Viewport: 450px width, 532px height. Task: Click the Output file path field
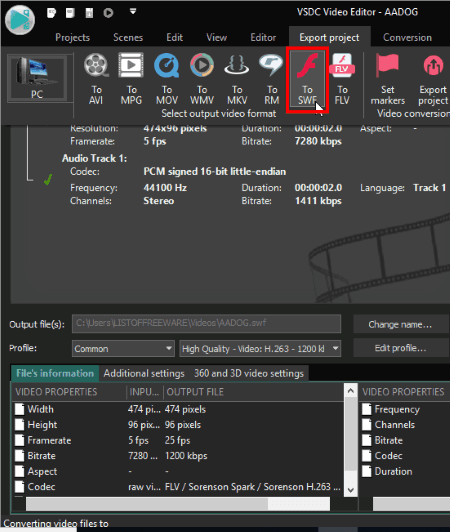[206, 323]
